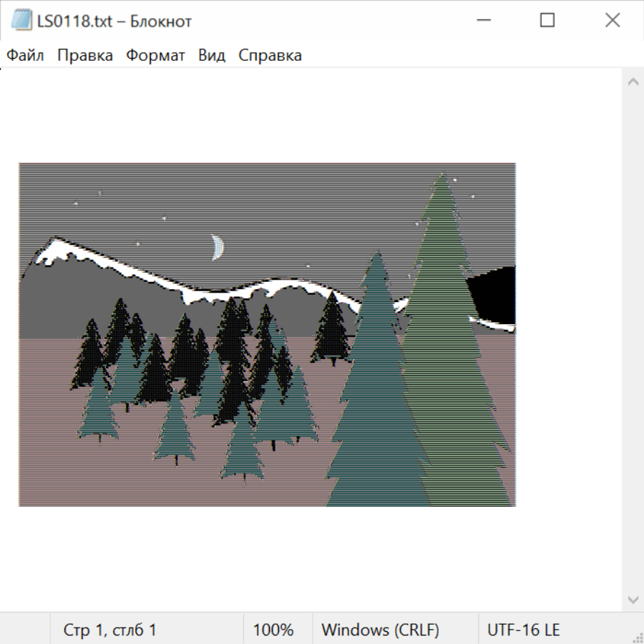
Task: Minimize the Блокнот window
Action: pyautogui.click(x=482, y=21)
